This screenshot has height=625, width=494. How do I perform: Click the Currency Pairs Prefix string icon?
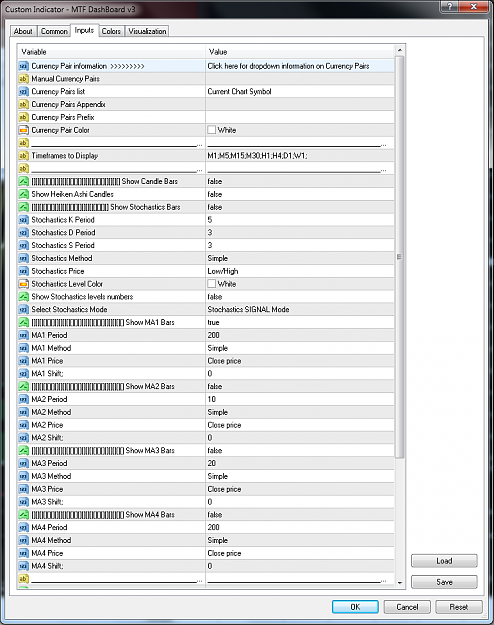pyautogui.click(x=24, y=117)
